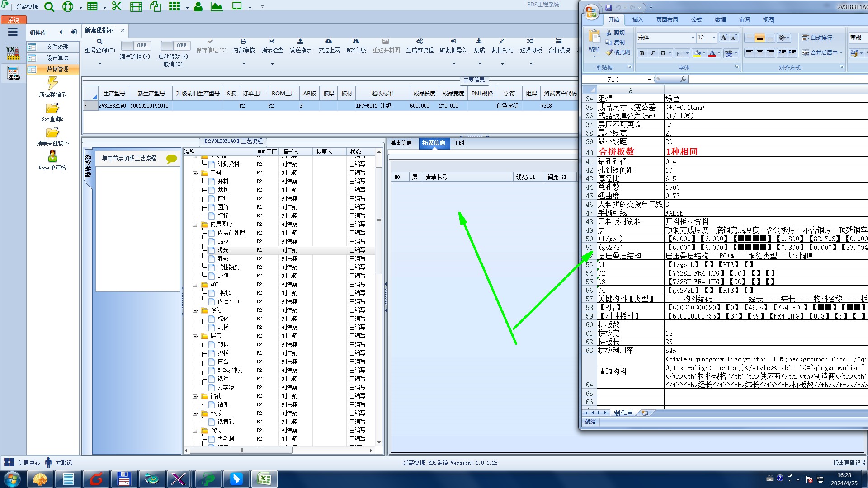The height and width of the screenshot is (488, 868).
Task: Open Excel 合并后居中 dropdown arrow
Action: coord(841,53)
